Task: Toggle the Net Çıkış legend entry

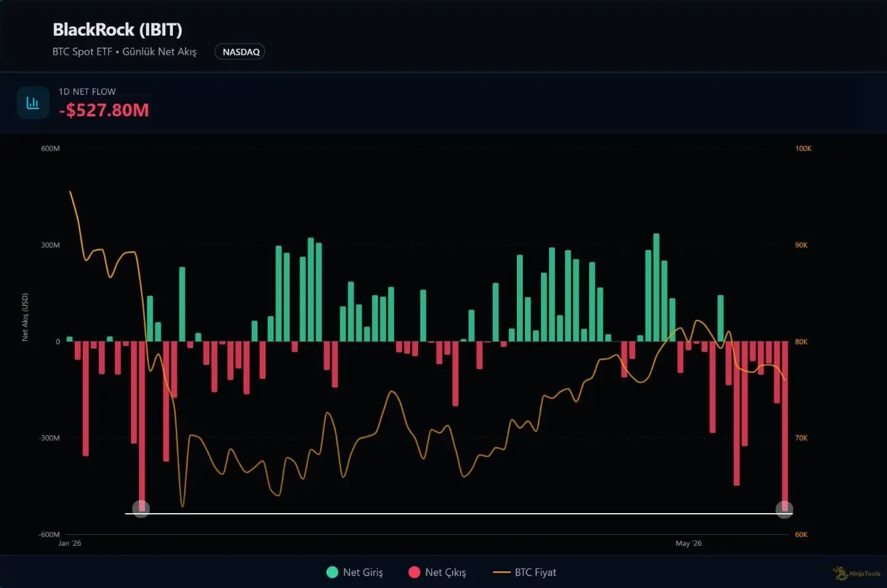Action: coord(437,572)
